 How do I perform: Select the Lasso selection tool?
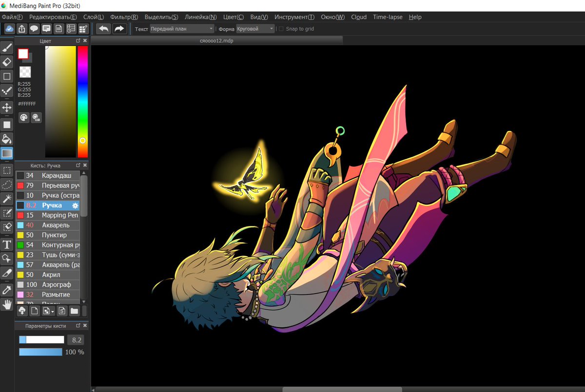7,185
